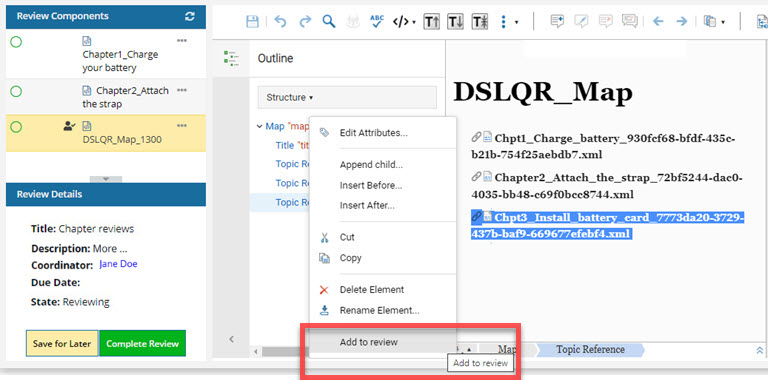This screenshot has width=768, height=380.
Task: Click the comment with arrow icon
Action: [606, 21]
